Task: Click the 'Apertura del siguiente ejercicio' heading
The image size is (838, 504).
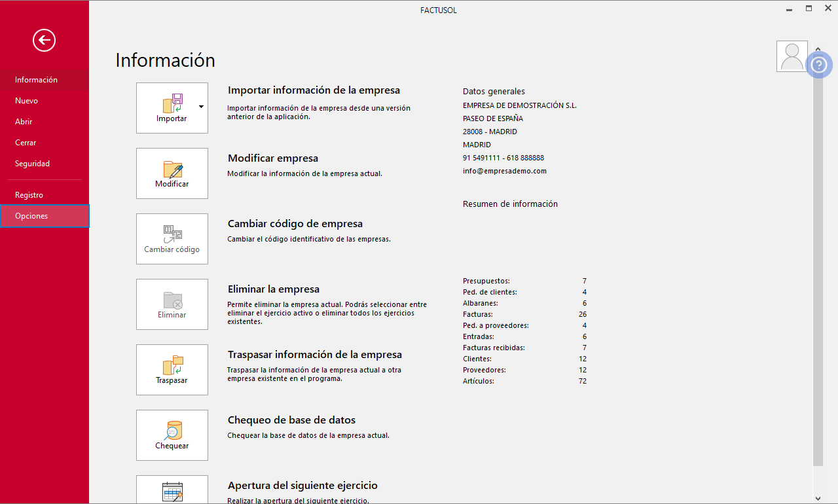Action: point(302,486)
